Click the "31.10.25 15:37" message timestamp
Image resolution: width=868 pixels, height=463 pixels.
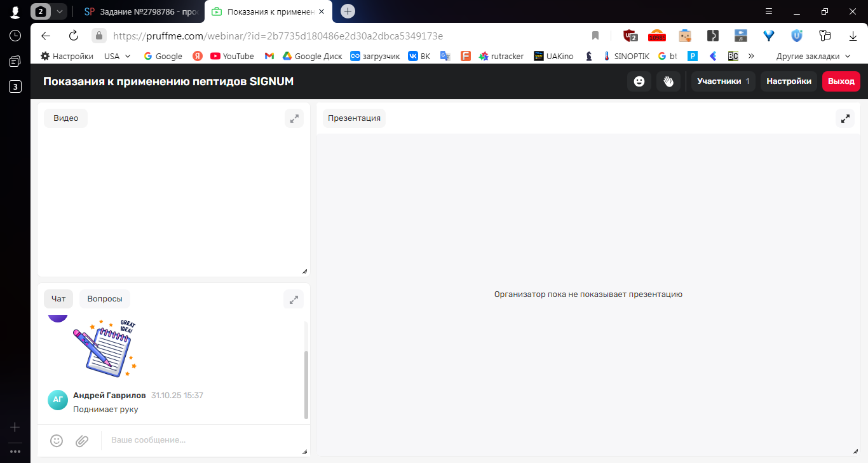pos(177,396)
